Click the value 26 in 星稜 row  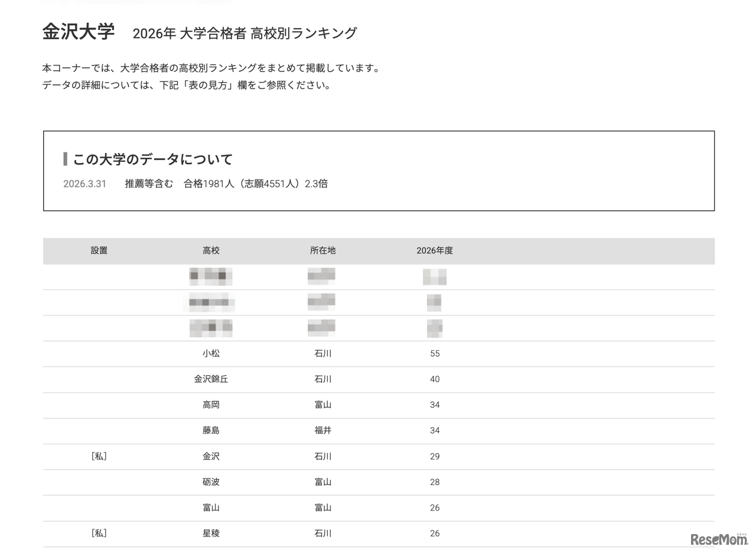click(x=435, y=534)
